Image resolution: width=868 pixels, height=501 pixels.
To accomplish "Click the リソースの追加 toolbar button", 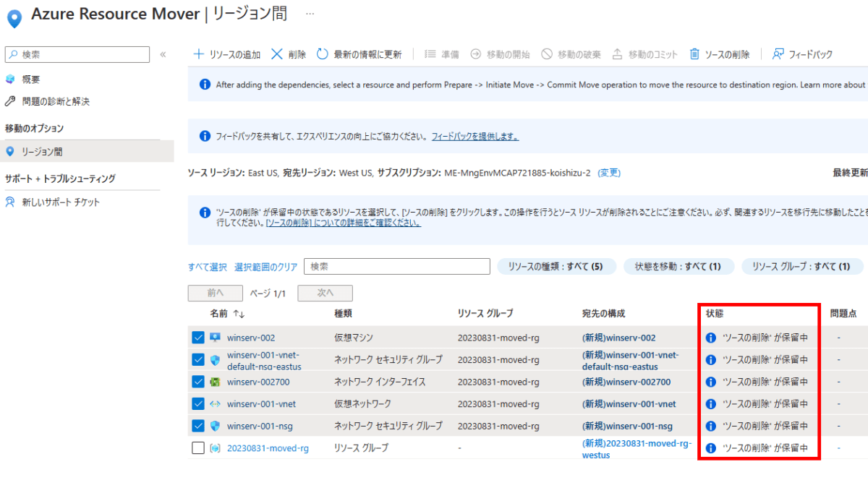I will tap(227, 54).
